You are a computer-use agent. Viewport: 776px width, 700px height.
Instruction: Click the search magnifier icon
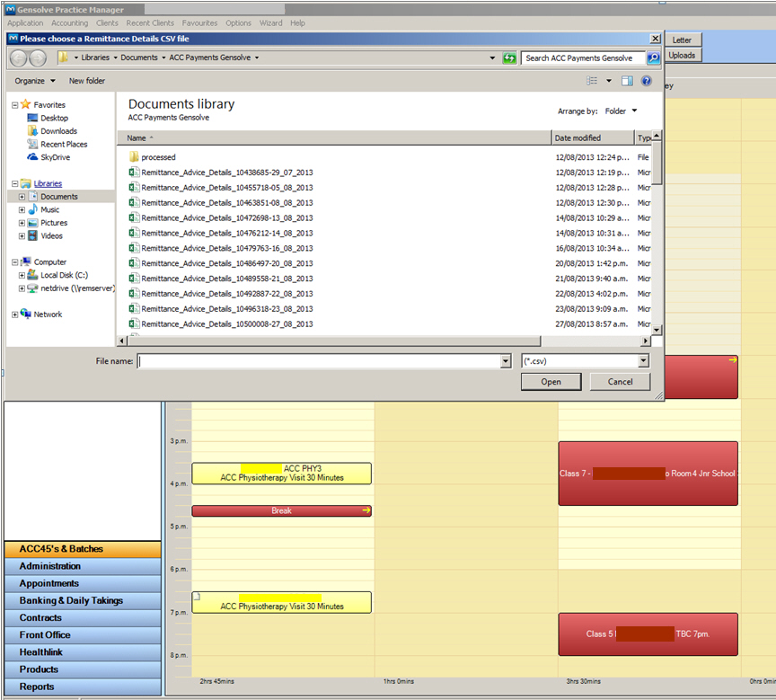(653, 58)
